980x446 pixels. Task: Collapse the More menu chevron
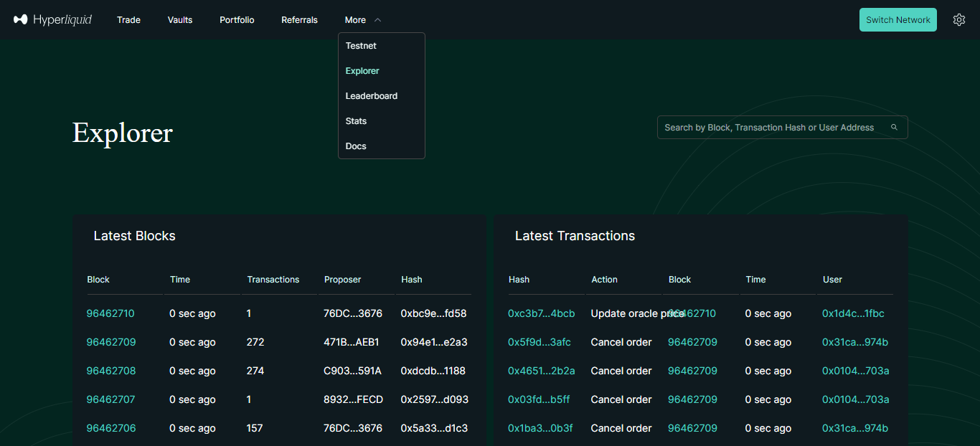[377, 20]
